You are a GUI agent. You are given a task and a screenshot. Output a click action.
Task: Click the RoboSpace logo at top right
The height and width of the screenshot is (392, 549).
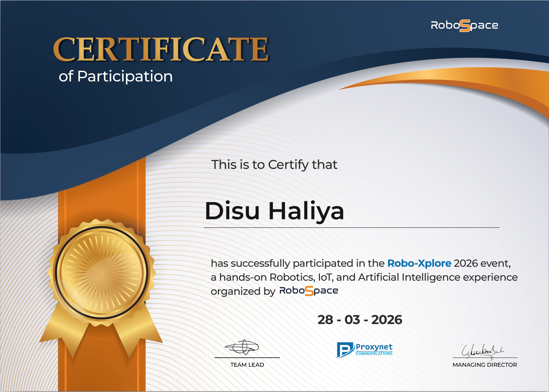coord(465,26)
